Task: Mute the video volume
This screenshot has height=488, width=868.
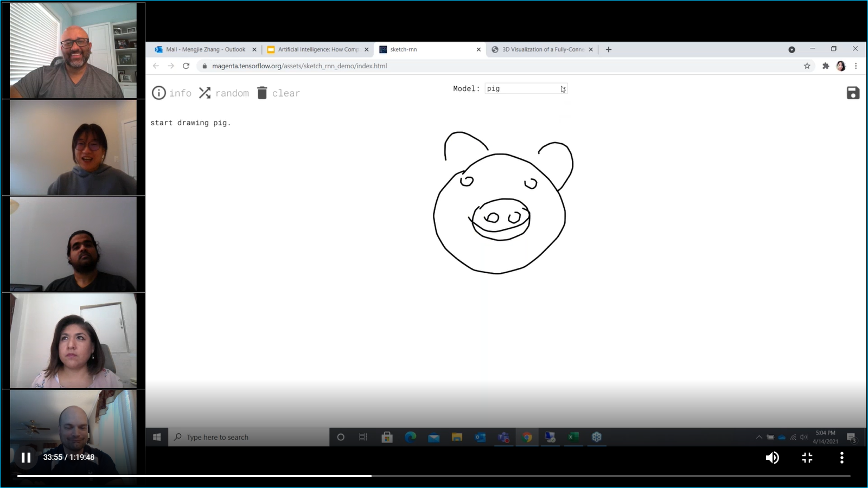Action: (772, 458)
